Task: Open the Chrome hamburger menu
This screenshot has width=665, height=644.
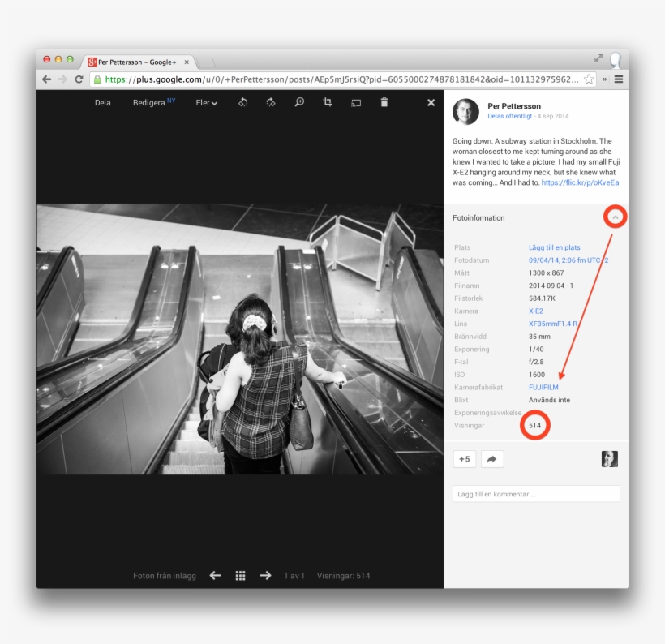Action: pyautogui.click(x=619, y=79)
